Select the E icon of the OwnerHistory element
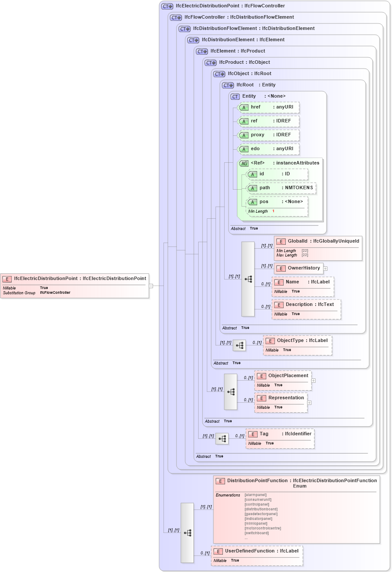Viewport: 392px width, 572px height. click(281, 268)
